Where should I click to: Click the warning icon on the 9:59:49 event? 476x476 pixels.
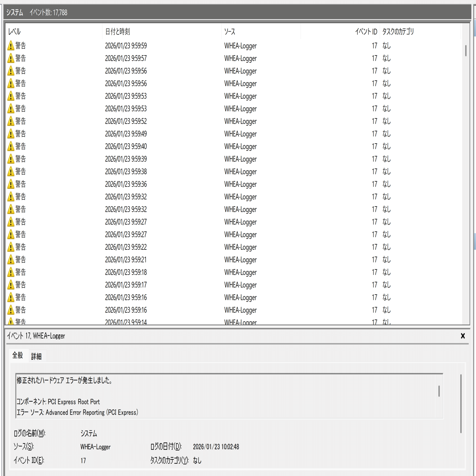11,134
